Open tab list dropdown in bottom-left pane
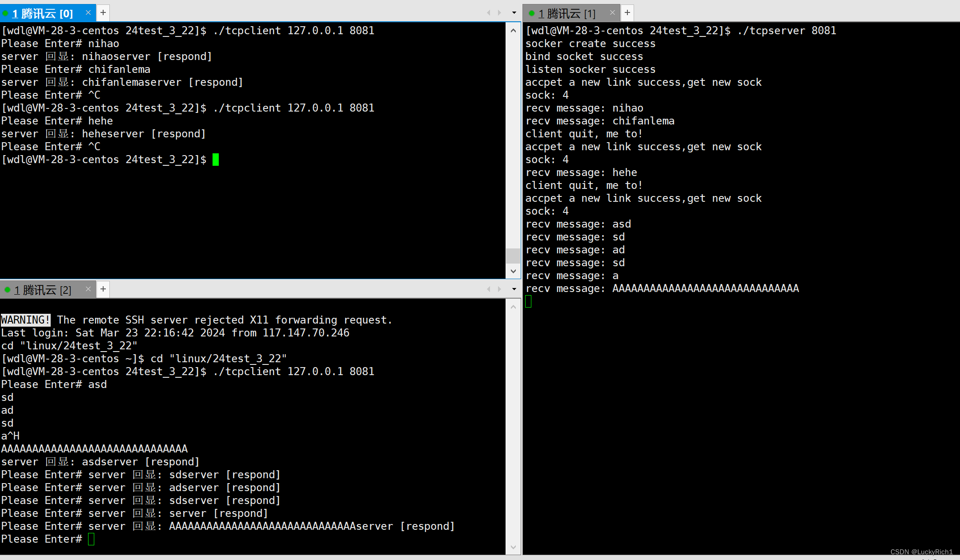Screen dimensions: 960x560 [514, 289]
